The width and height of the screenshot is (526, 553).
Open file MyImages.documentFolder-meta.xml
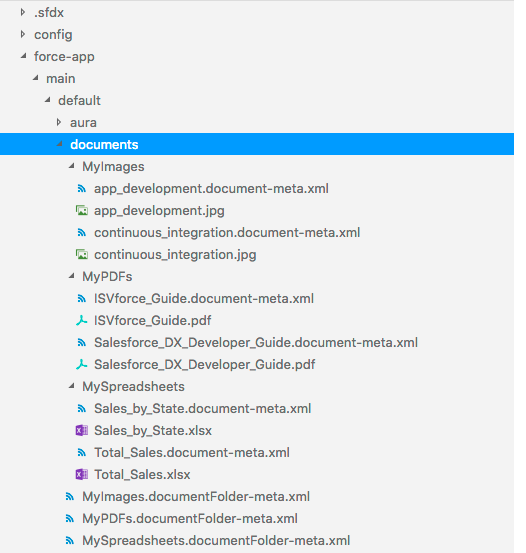pyautogui.click(x=196, y=497)
